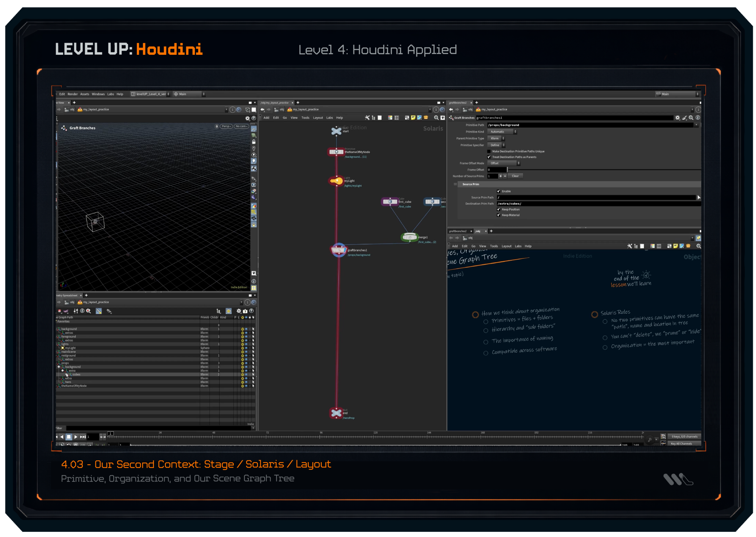Open node info icon in parameter header

pos(698,118)
